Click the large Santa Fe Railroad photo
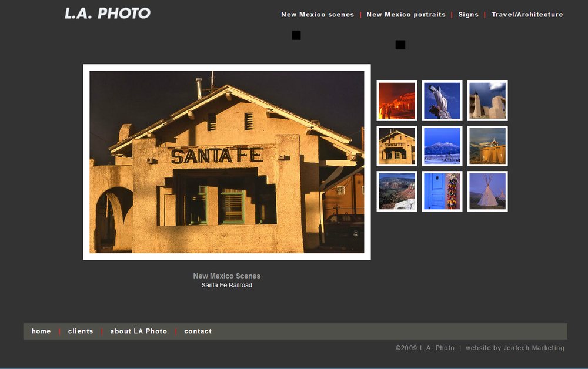Screen dimensions: 588x369 (227, 162)
